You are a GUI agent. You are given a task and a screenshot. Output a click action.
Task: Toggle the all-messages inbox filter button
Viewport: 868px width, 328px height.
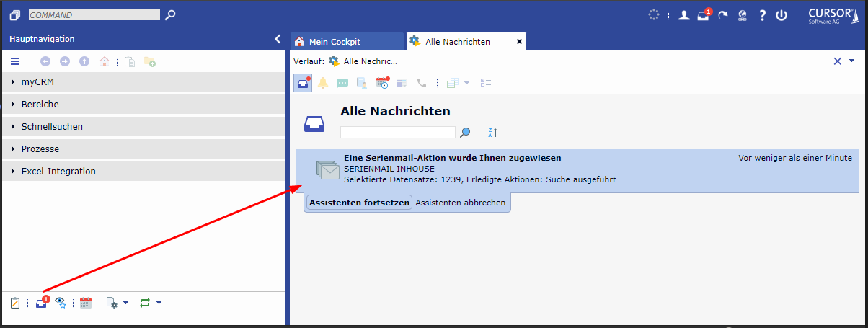(x=303, y=83)
